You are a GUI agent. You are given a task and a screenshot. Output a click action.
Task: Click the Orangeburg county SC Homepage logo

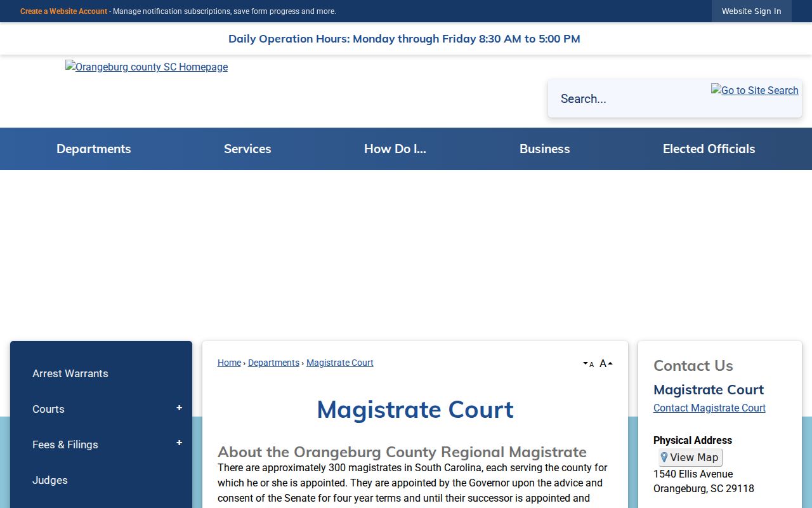click(147, 67)
